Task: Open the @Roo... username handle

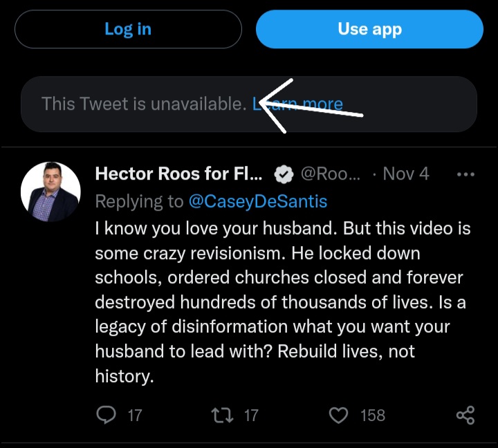Action: point(331,174)
